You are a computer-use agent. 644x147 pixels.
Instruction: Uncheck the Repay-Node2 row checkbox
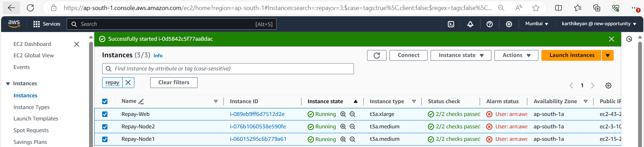pyautogui.click(x=105, y=127)
